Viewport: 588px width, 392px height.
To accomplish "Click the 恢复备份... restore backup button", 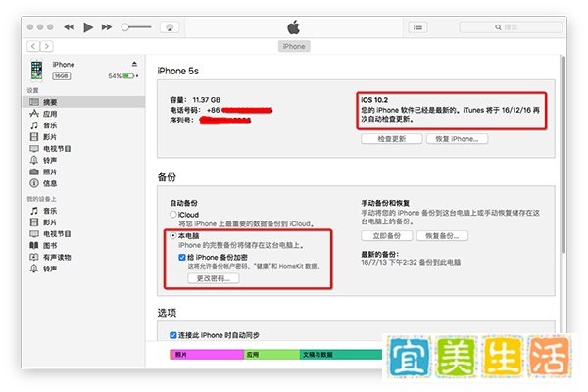I will coord(442,235).
